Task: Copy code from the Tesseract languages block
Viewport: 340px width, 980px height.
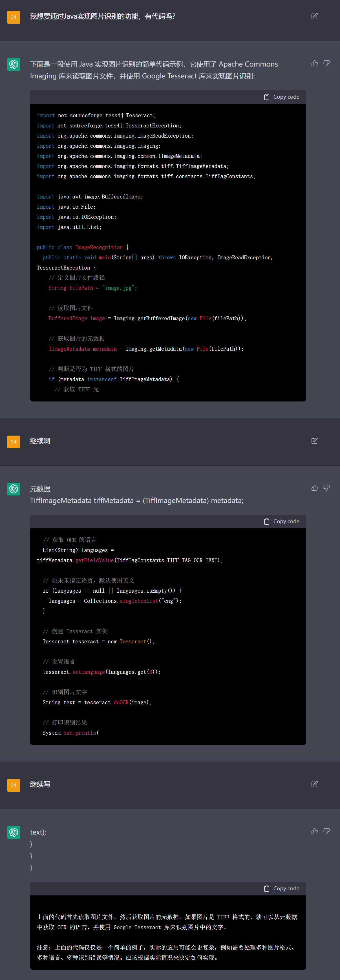Action: 282,522
